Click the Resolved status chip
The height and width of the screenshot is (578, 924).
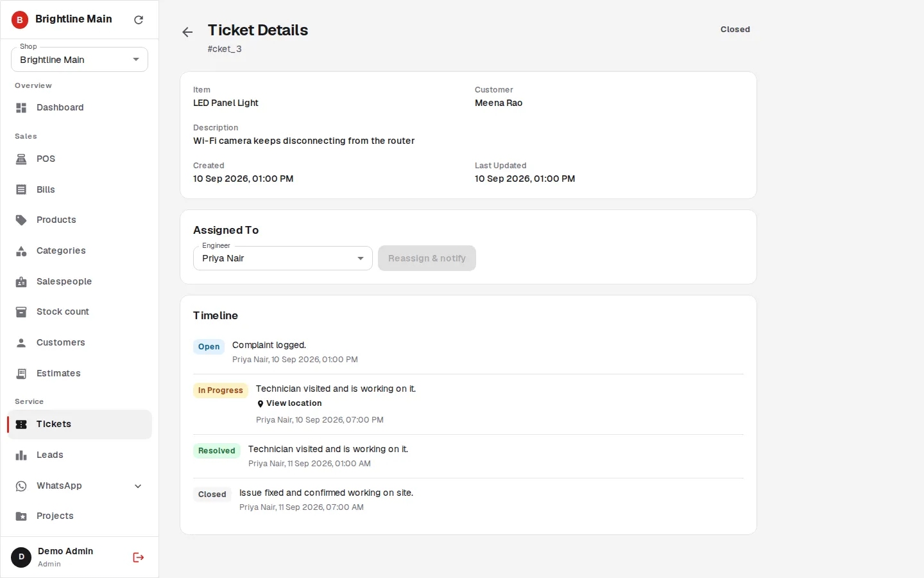pos(217,451)
